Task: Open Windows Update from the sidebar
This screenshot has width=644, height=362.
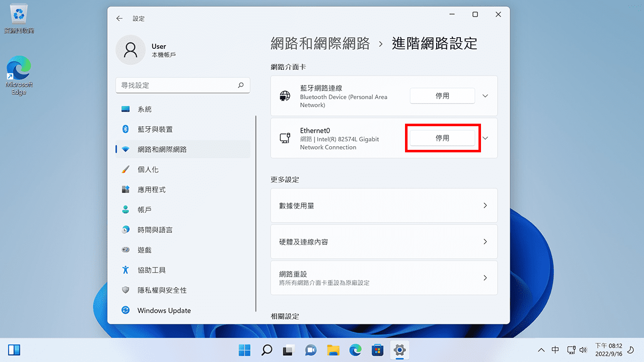Action: click(164, 310)
